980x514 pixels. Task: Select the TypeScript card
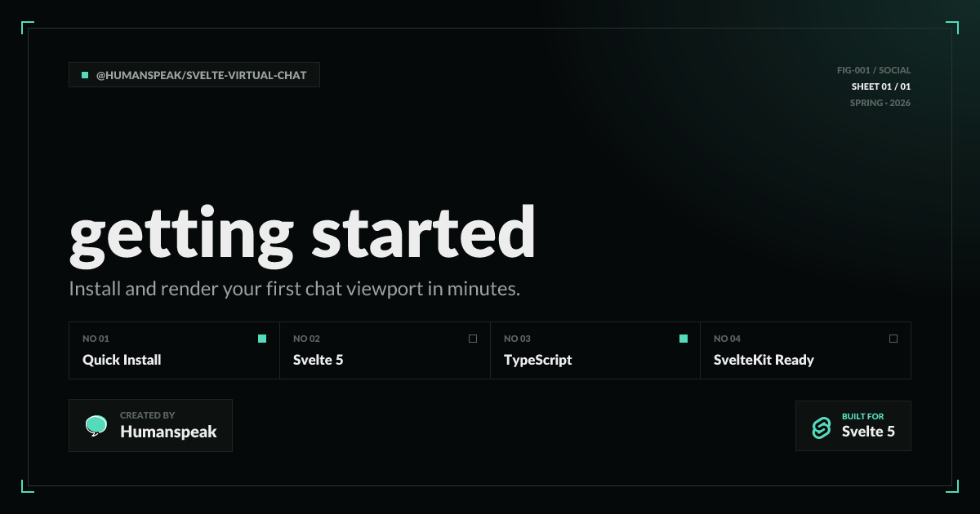pos(595,350)
